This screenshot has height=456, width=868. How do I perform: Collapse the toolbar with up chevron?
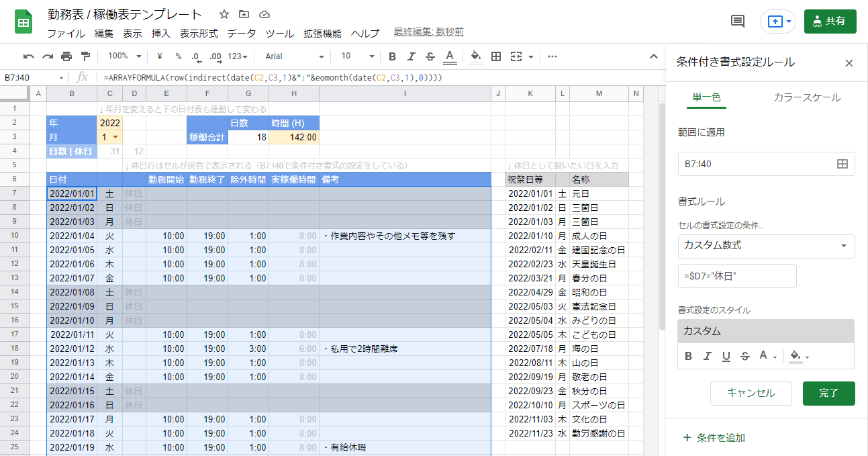point(653,56)
